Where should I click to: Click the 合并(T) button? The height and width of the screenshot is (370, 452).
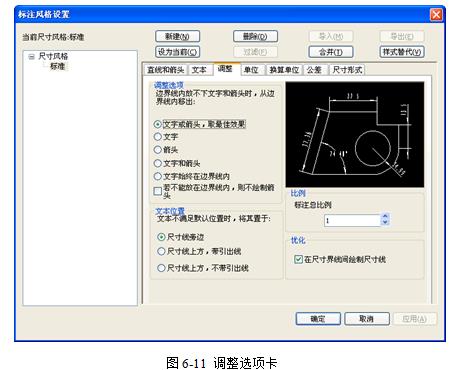coord(331,52)
